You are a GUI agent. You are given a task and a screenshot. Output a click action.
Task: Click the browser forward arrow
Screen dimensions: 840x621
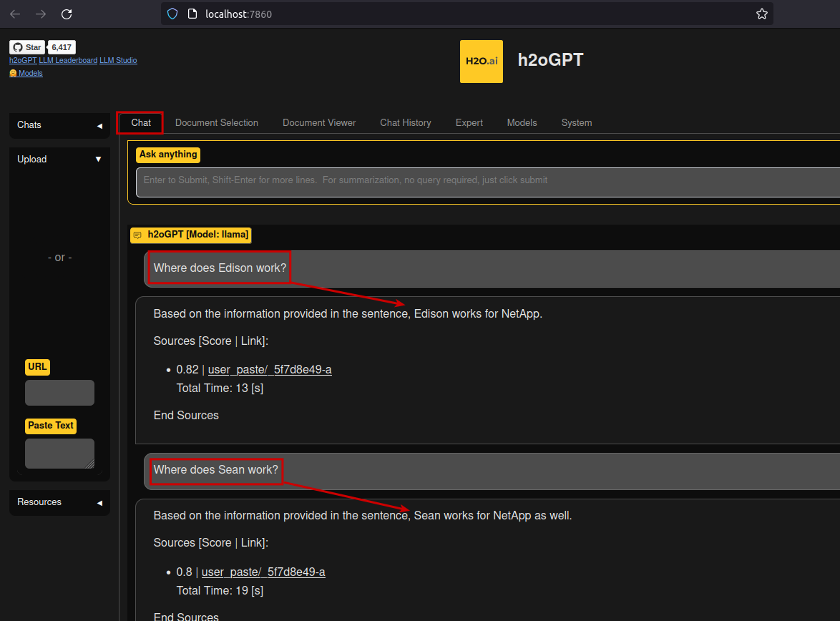point(41,14)
